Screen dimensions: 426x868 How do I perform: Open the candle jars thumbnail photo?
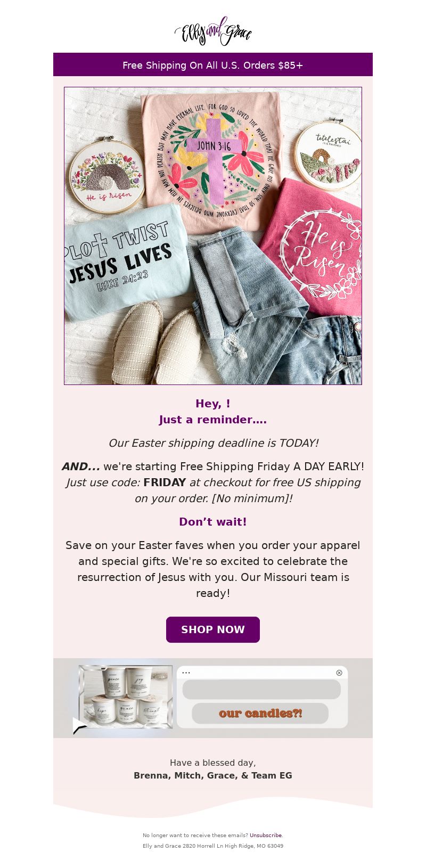126,697
